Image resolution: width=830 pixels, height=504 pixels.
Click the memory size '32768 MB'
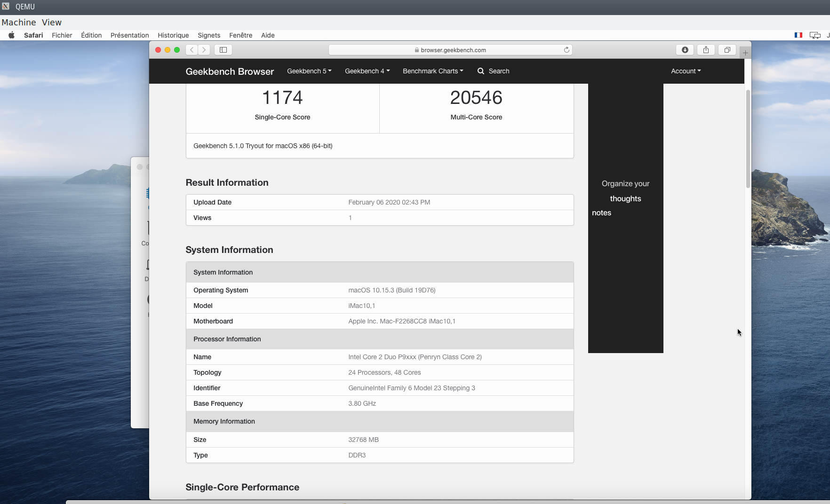(364, 440)
